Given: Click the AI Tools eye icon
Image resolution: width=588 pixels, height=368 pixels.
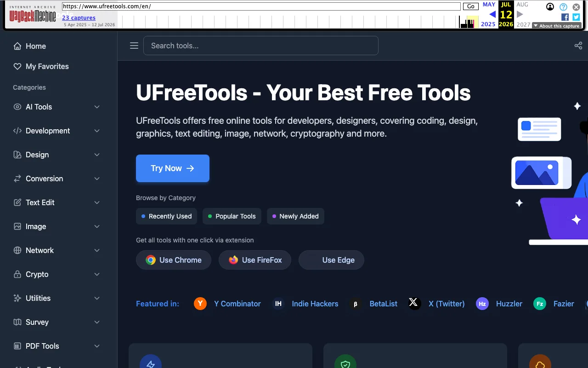Looking at the screenshot, I should [17, 107].
